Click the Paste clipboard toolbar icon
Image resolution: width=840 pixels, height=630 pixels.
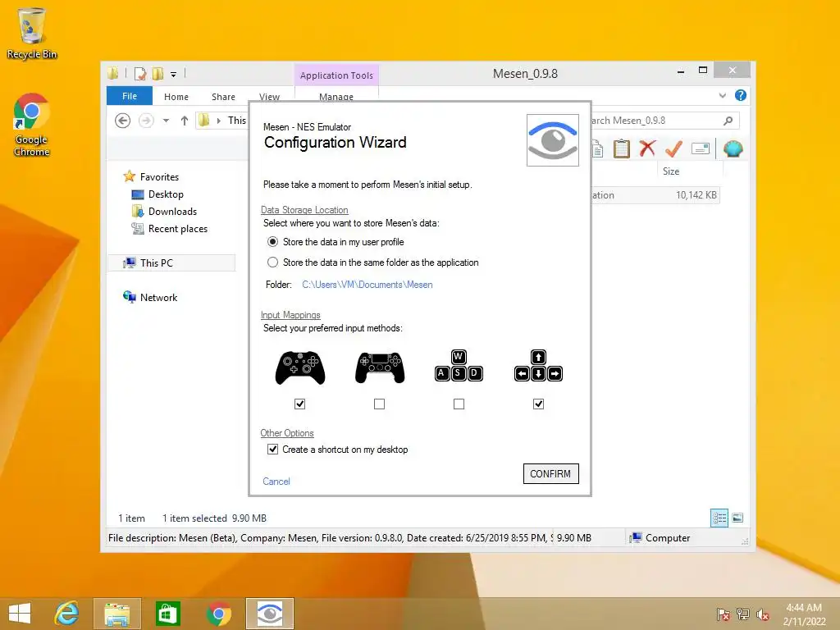pyautogui.click(x=622, y=149)
